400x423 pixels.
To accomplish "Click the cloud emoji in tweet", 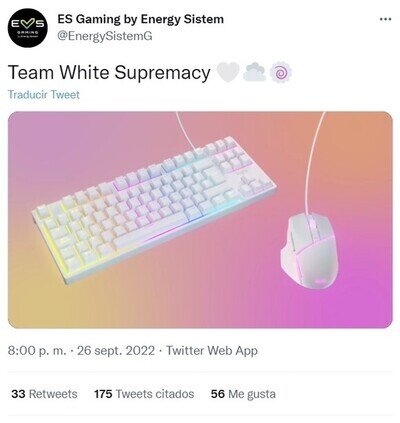I will click(254, 72).
